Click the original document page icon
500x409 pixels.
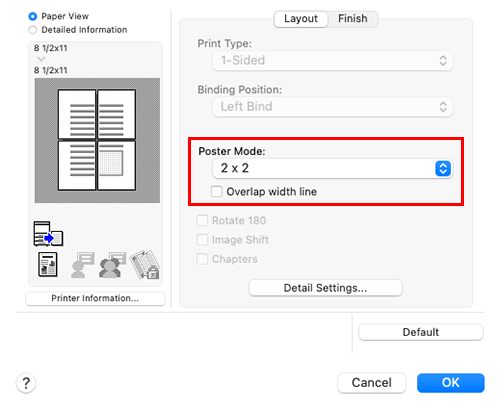tap(48, 265)
